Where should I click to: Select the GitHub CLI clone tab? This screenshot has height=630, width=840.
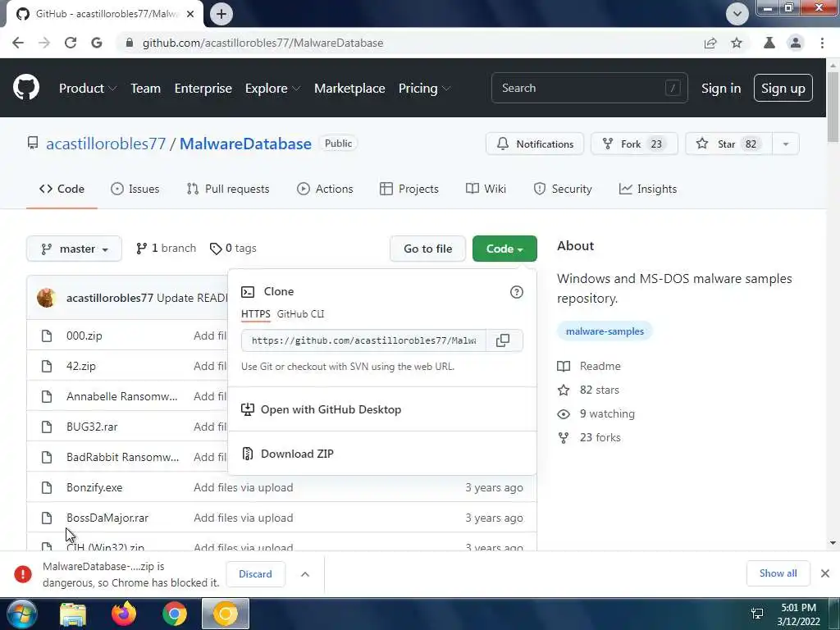click(x=300, y=314)
